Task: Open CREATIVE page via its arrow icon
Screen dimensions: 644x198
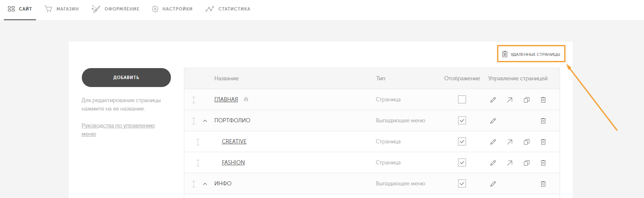Action: [x=509, y=142]
